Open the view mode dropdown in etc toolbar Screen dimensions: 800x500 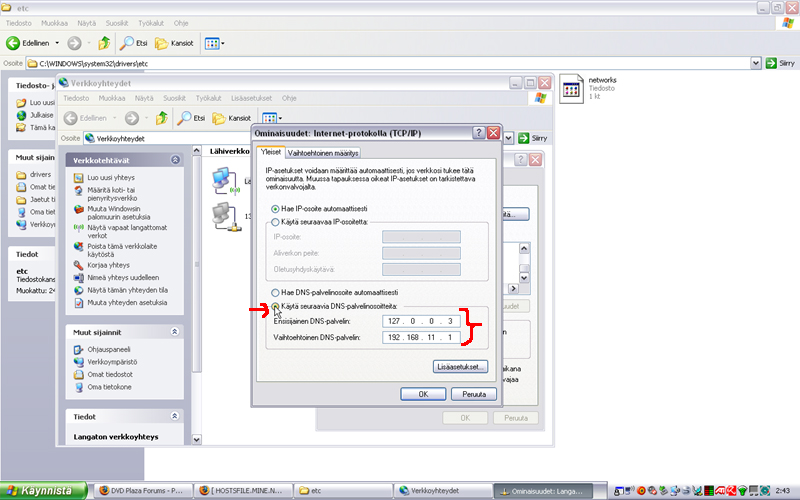click(x=214, y=43)
